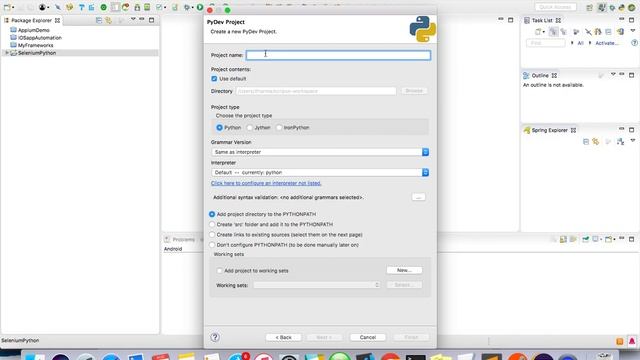This screenshot has height=360, width=640.
Task: Click the All filter link in Task List
Action: (x=580, y=43)
